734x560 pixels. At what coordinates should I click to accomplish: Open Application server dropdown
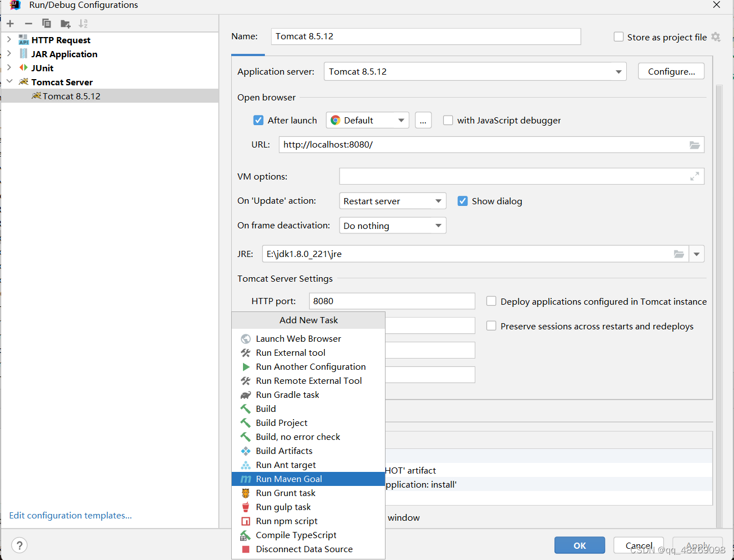[475, 72]
